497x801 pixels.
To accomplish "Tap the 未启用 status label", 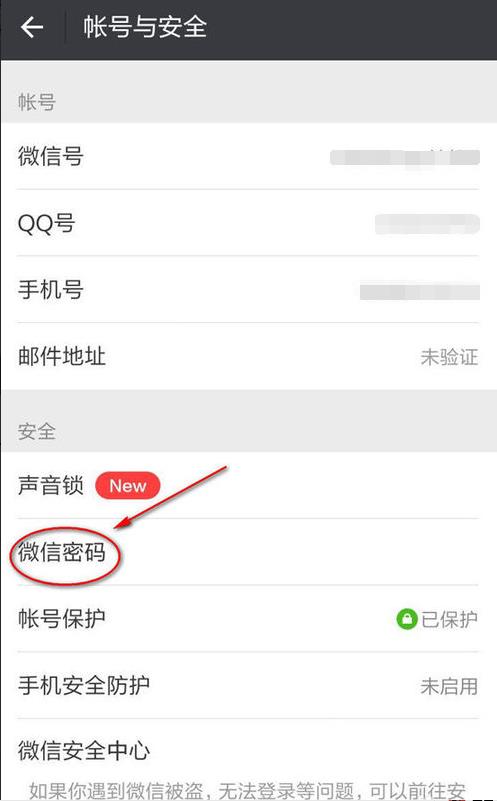I will (449, 686).
